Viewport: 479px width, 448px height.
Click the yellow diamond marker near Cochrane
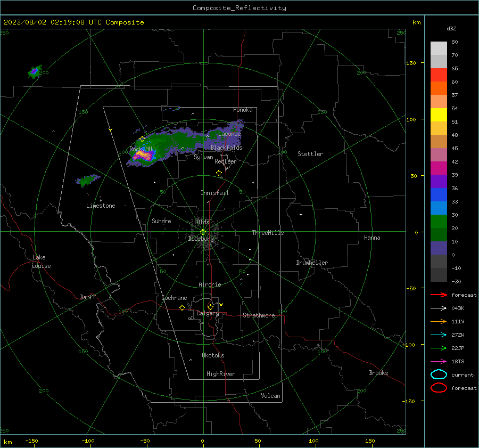coord(182,307)
